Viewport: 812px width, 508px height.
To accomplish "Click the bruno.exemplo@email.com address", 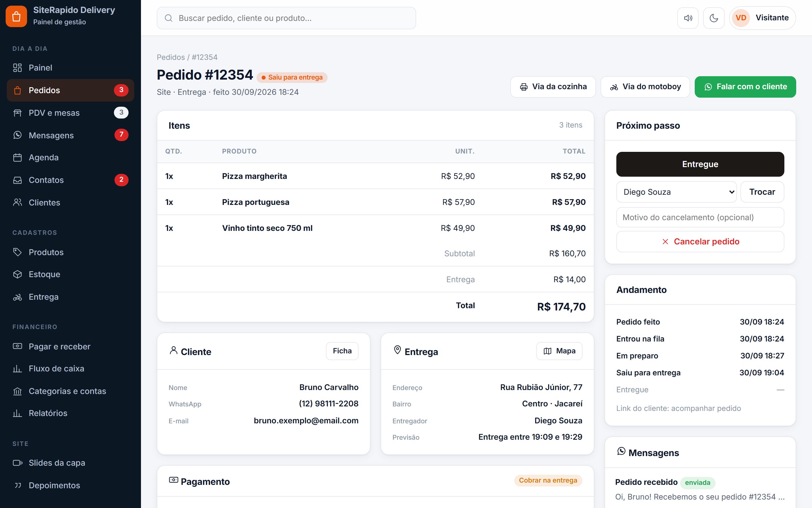I will point(306,421).
